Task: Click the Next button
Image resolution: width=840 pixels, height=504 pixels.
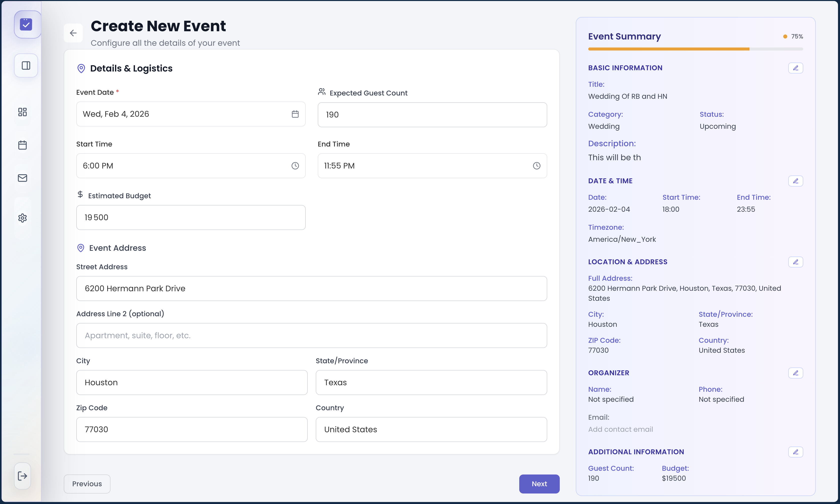Action: (x=539, y=483)
